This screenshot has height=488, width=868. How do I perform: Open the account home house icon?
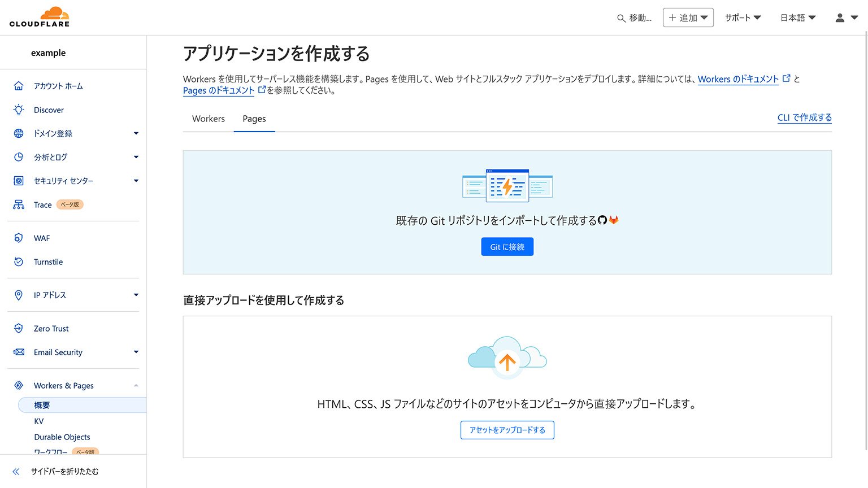[x=19, y=86]
